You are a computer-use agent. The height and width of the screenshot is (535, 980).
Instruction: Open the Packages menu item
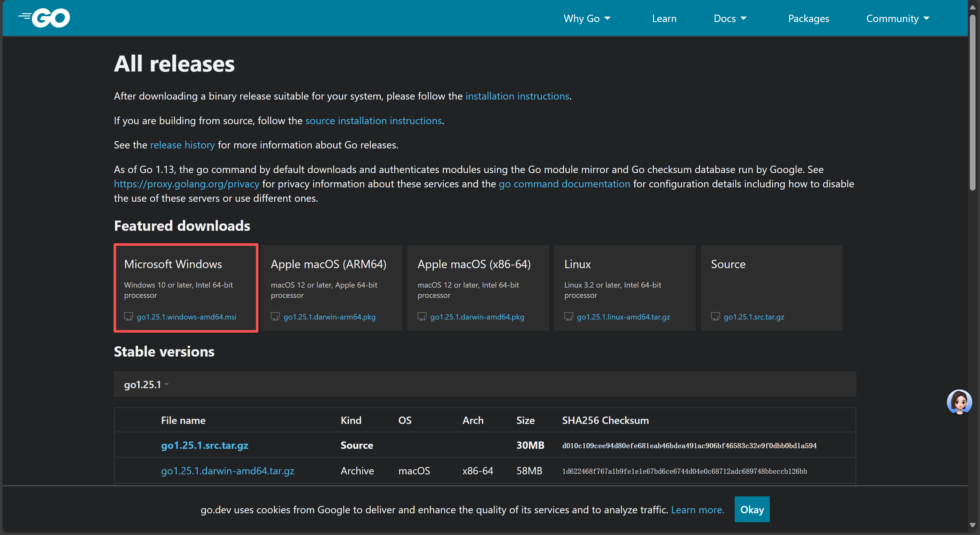(808, 18)
